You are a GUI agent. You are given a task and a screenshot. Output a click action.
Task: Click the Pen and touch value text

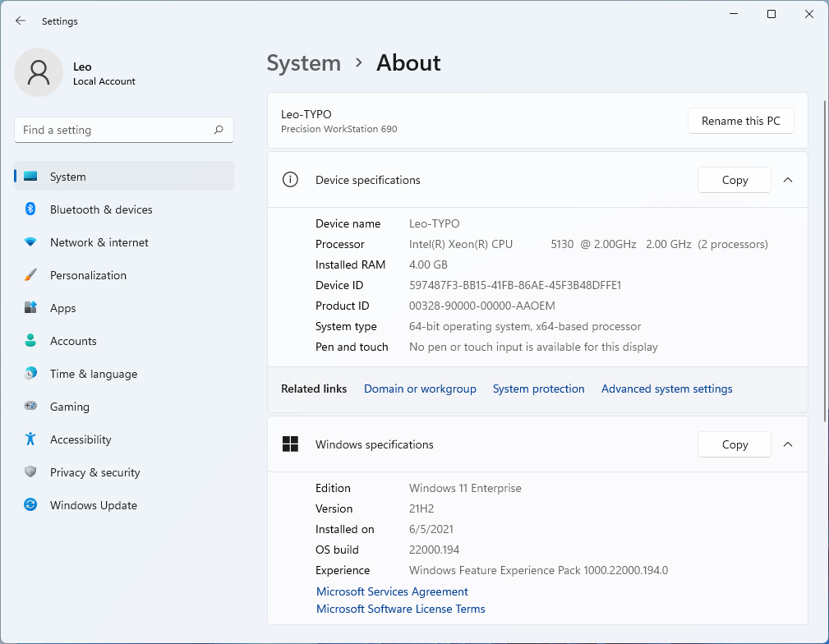[x=533, y=347]
